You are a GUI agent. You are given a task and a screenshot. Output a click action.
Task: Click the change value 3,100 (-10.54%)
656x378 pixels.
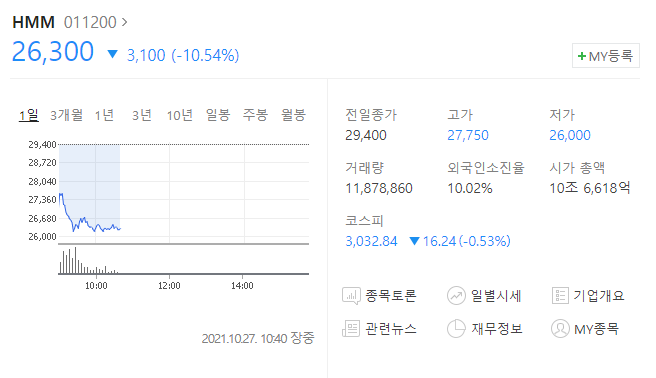[183, 55]
